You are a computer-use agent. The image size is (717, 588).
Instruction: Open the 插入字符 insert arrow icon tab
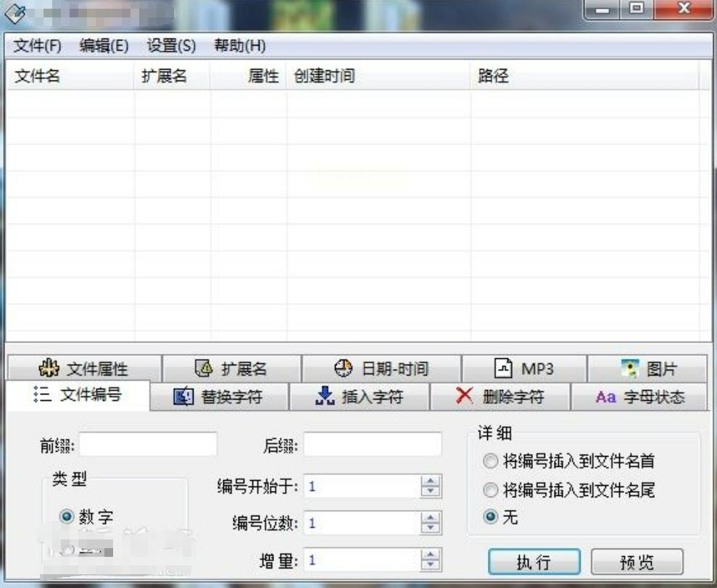360,397
